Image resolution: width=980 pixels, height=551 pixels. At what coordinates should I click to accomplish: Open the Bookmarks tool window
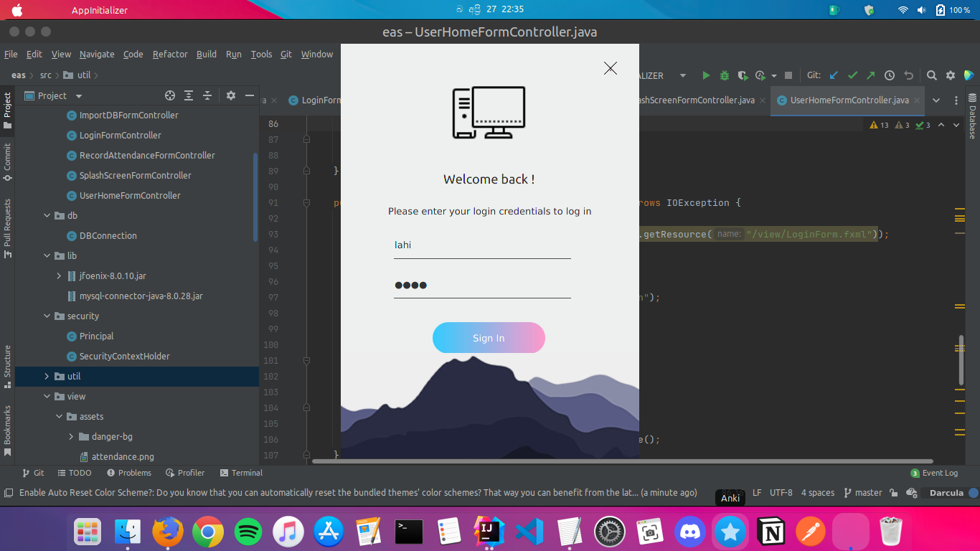(x=7, y=430)
